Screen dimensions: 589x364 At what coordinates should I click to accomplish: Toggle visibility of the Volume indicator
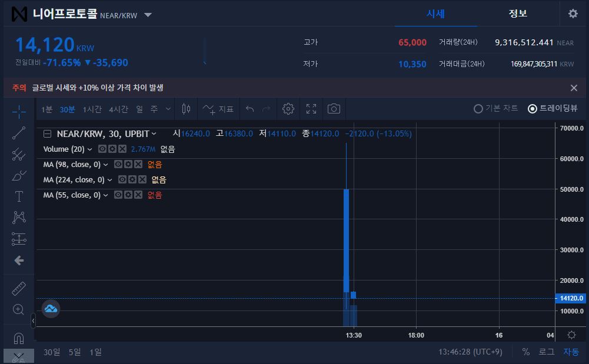tap(102, 149)
